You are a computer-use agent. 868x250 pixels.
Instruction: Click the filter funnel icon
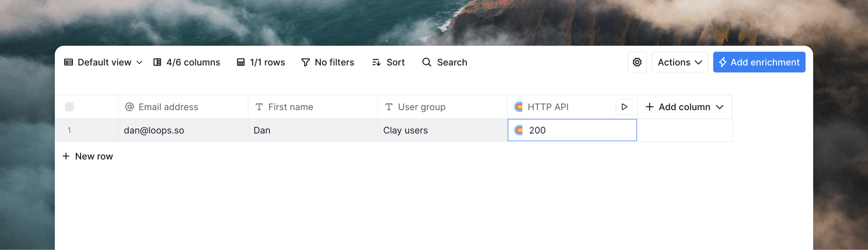click(305, 62)
